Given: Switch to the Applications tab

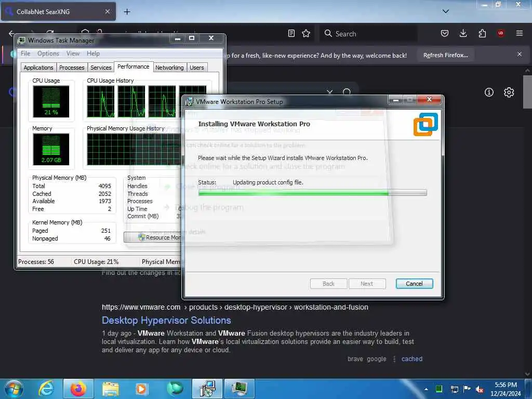Looking at the screenshot, I should 38,68.
